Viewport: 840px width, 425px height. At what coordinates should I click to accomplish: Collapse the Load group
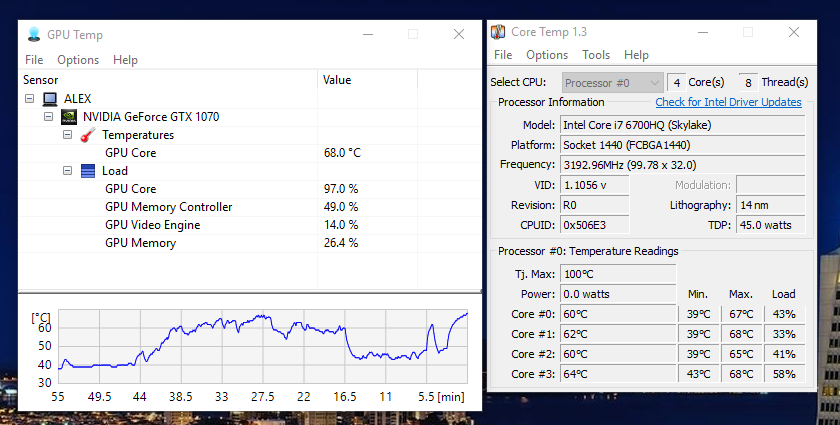[68, 170]
